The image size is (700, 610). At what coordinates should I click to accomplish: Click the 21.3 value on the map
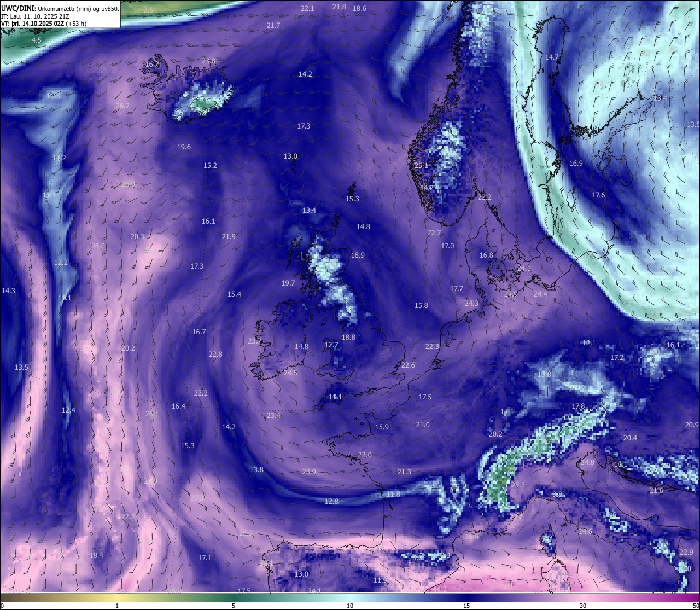[404, 472]
